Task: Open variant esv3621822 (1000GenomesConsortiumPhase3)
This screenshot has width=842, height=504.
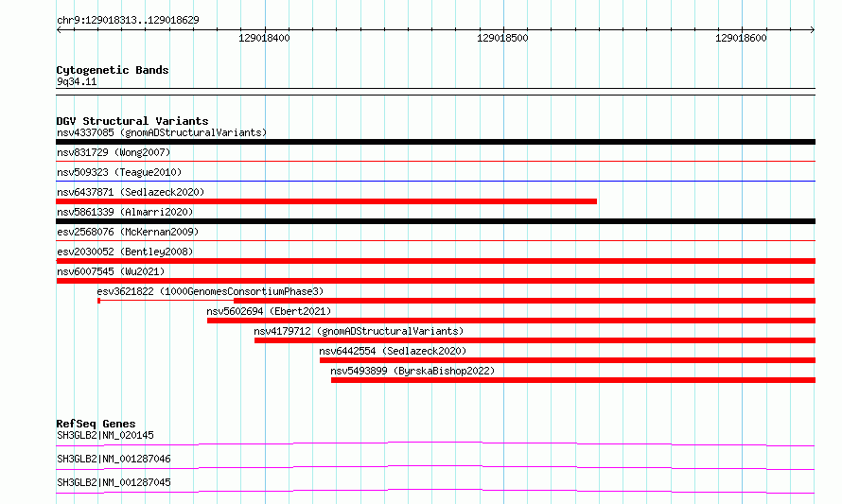Action: point(210,291)
